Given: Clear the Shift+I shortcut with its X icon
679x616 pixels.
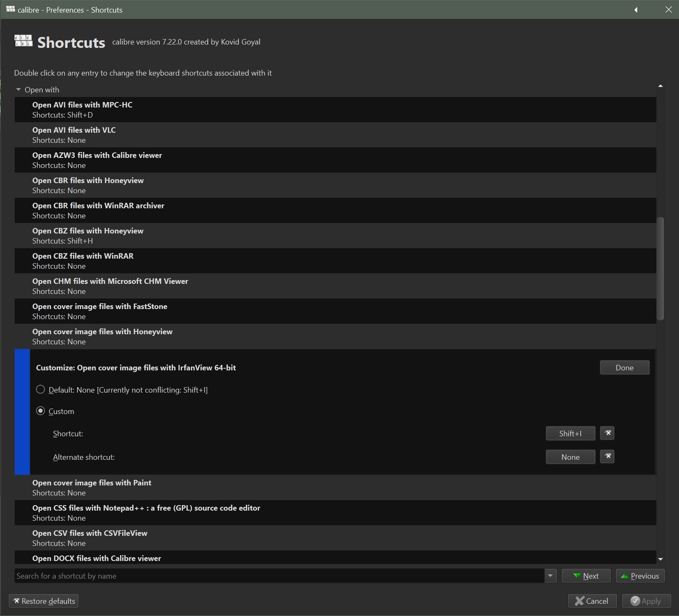Looking at the screenshot, I should point(607,433).
